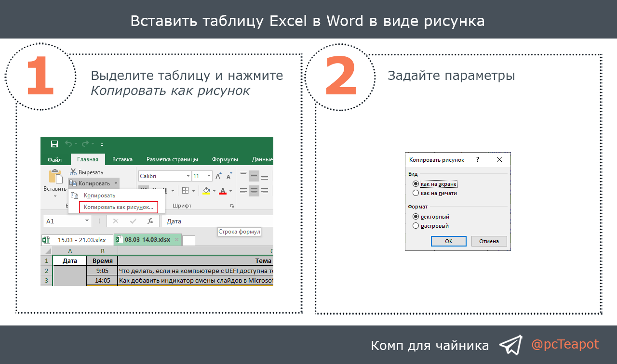
Task: Click the Cancel X beside the formula bar
Action: [x=116, y=221]
